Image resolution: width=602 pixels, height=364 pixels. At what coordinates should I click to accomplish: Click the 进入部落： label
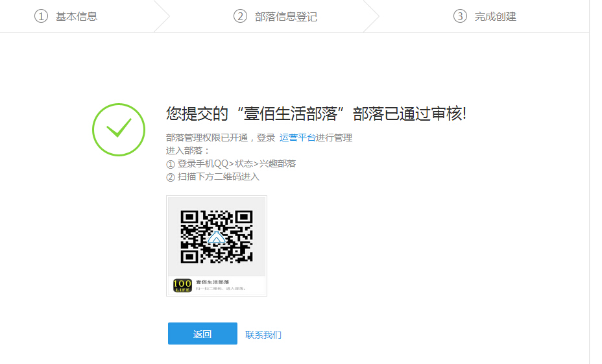(188, 151)
